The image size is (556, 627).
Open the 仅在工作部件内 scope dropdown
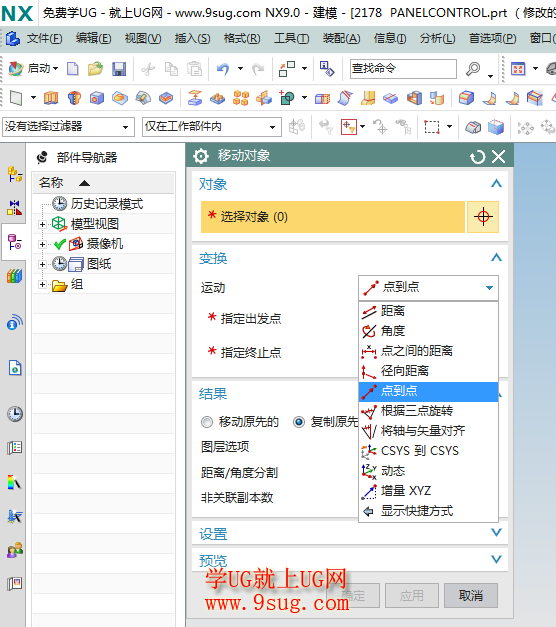(x=212, y=127)
